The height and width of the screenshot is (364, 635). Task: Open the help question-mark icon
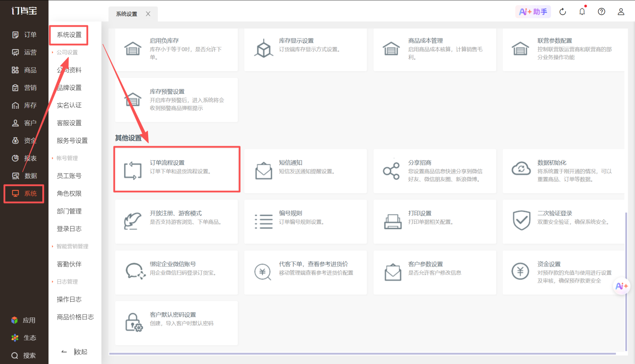click(x=601, y=12)
